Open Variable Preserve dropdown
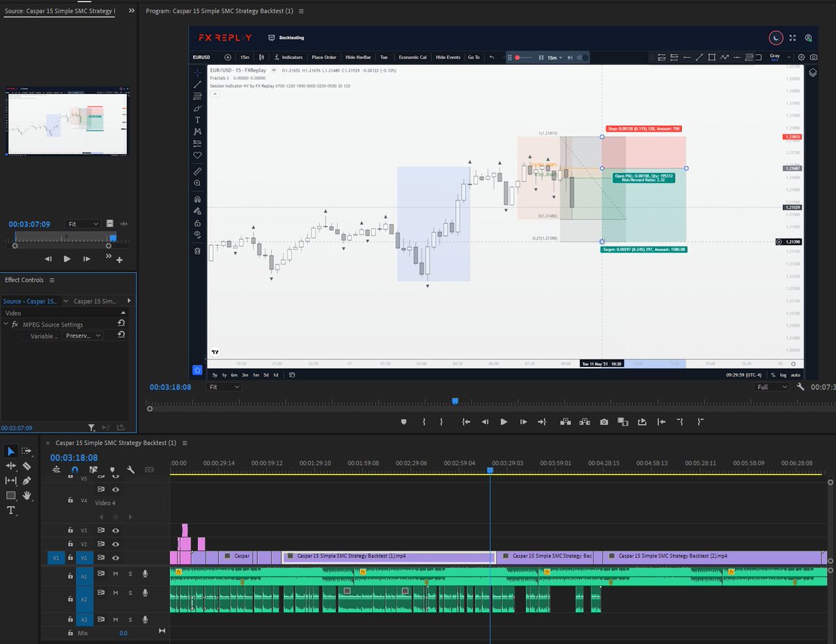 (x=83, y=336)
